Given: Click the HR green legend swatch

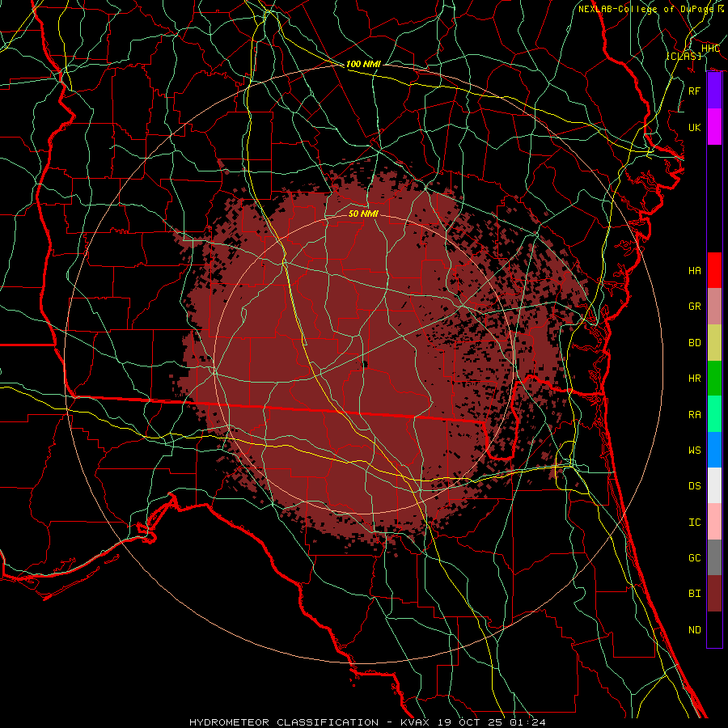Looking at the screenshot, I should tap(714, 379).
